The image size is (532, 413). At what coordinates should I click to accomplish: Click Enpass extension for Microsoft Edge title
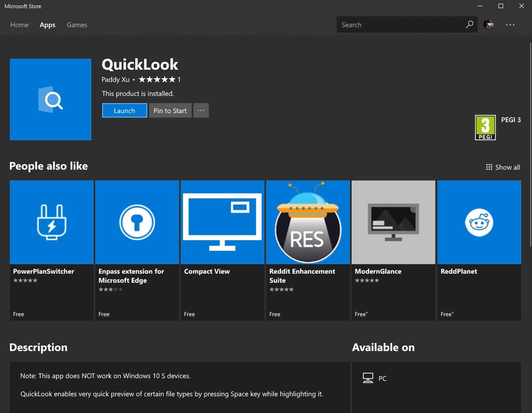(131, 276)
